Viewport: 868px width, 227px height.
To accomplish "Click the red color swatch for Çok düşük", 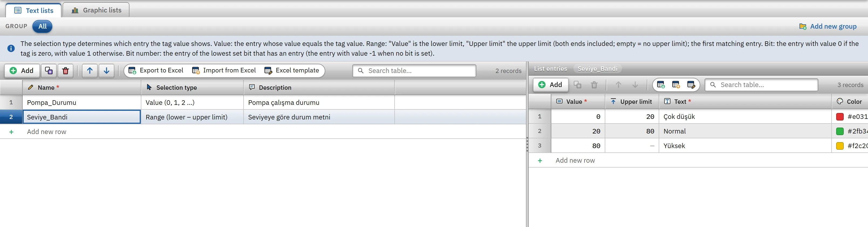I will pyautogui.click(x=840, y=117).
